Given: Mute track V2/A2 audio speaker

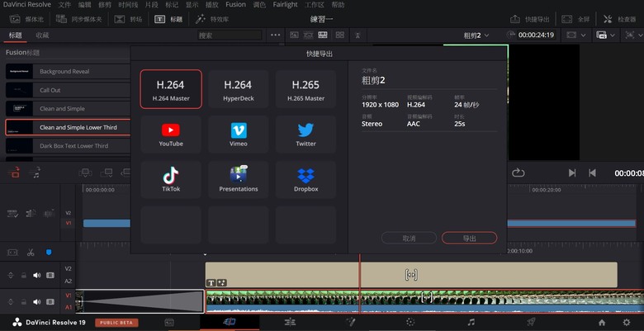Looking at the screenshot, I should pos(37,275).
